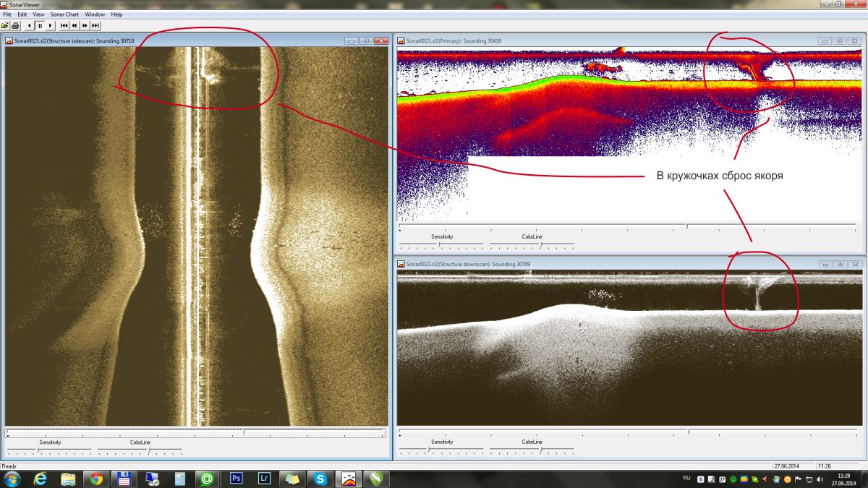Click the position scrollbar in downscan window
868x488 pixels.
[x=629, y=432]
